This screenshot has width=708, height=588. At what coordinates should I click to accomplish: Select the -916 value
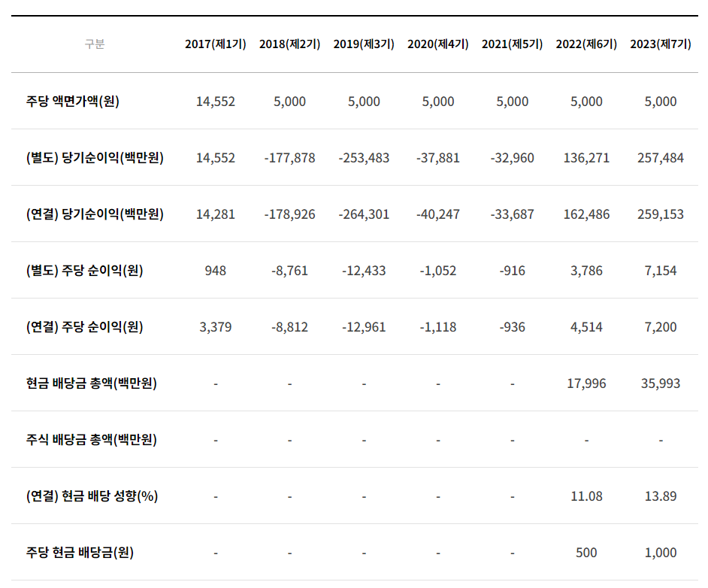(512, 271)
